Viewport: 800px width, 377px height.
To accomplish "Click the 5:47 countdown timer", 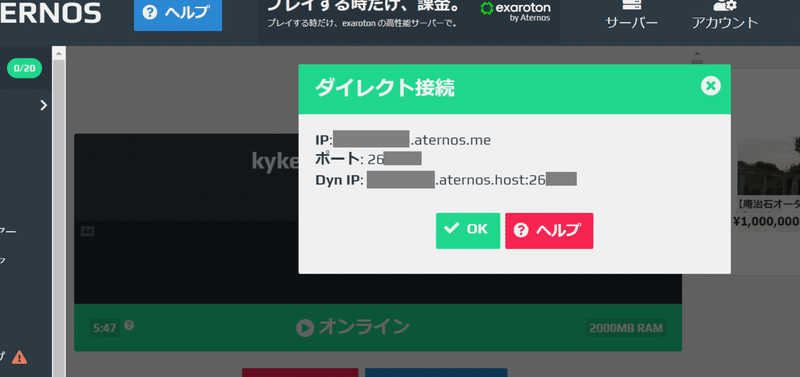I will 105,328.
